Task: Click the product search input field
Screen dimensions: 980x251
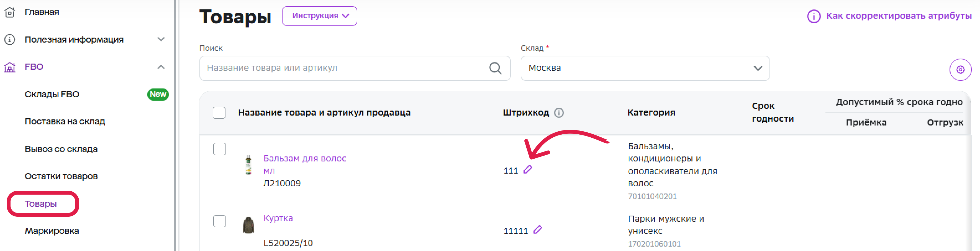Action: pyautogui.click(x=355, y=68)
